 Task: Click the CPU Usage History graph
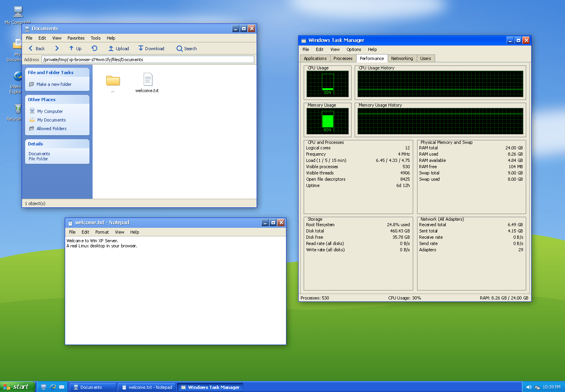click(440, 84)
